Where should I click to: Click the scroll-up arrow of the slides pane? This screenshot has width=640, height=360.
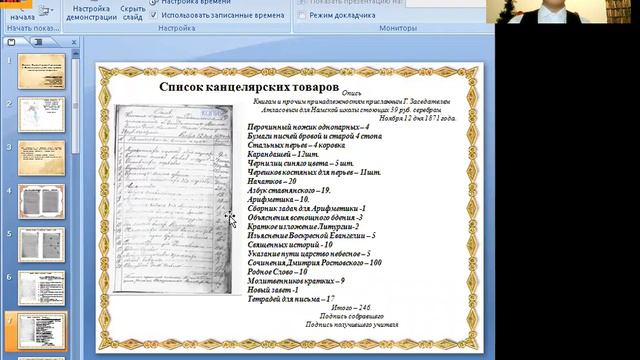point(76,53)
